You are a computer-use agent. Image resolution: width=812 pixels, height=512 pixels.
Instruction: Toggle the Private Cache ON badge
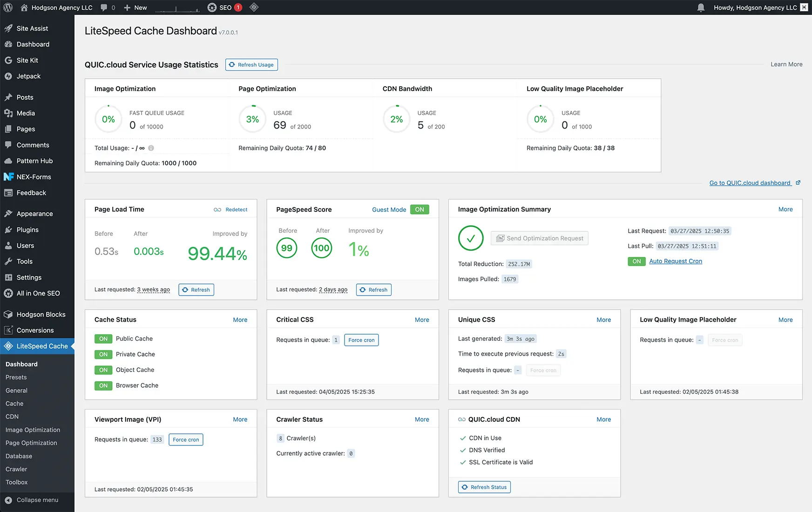(103, 354)
